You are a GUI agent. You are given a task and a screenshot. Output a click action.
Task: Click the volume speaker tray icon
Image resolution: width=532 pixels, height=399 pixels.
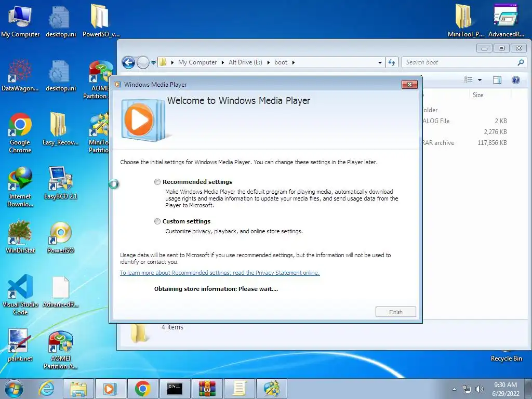(479, 389)
